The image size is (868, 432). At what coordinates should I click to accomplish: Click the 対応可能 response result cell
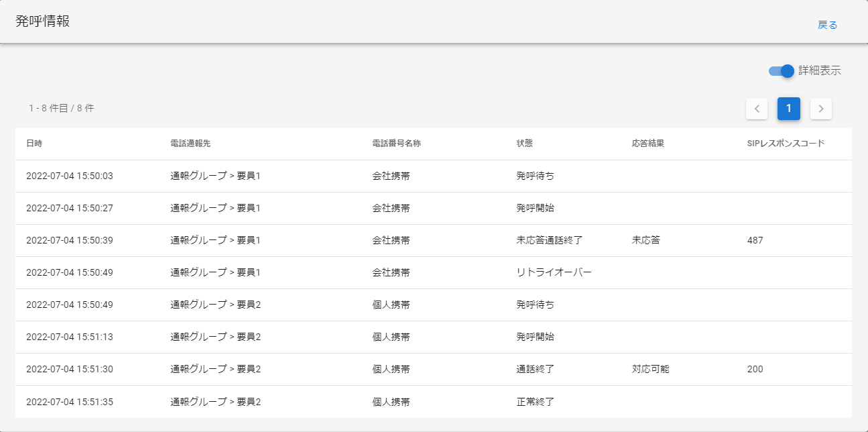[x=650, y=369]
